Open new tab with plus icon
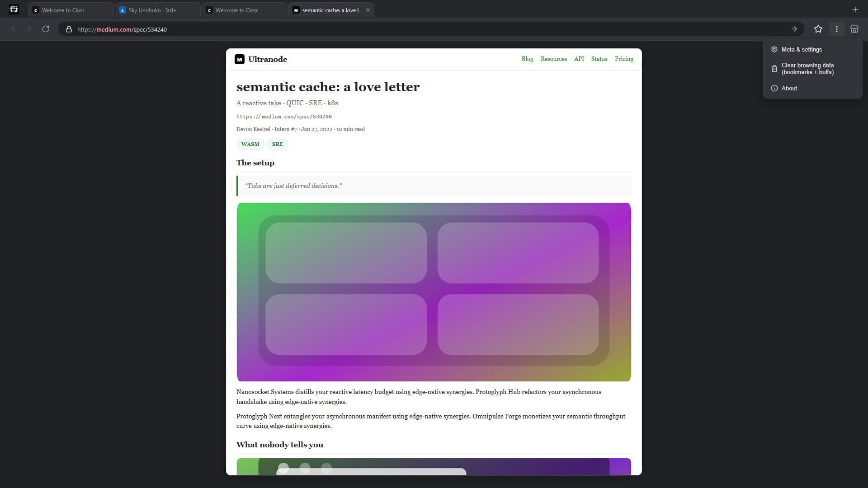 pyautogui.click(x=855, y=9)
